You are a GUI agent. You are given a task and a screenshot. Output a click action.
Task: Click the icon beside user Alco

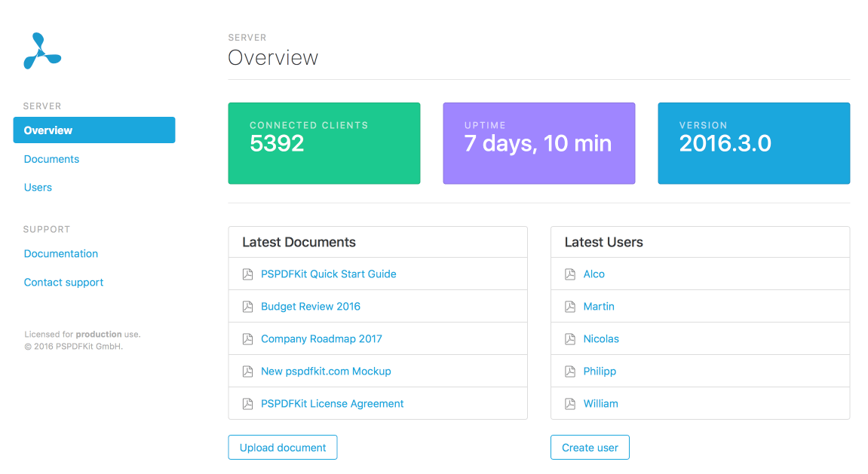(570, 274)
